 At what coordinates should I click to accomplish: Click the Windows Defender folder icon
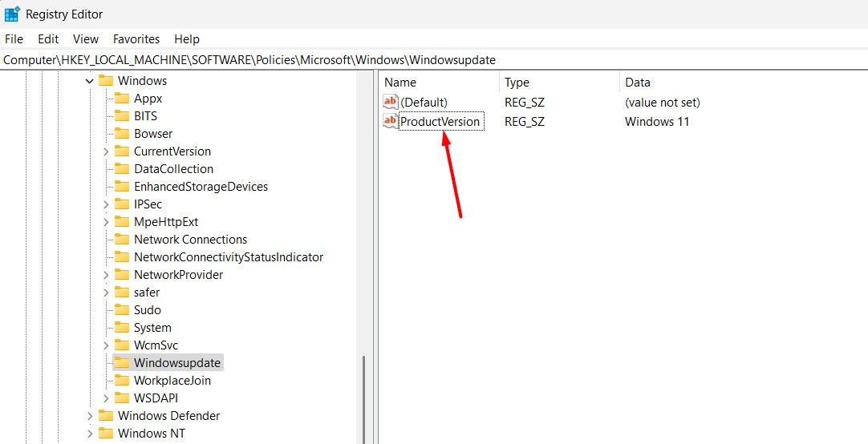(106, 416)
